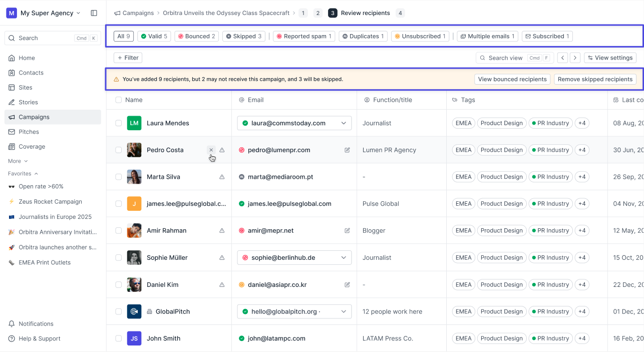This screenshot has width=644, height=352.
Task: Edit the daniel@asiapr.co.kr email icon
Action: (x=347, y=284)
